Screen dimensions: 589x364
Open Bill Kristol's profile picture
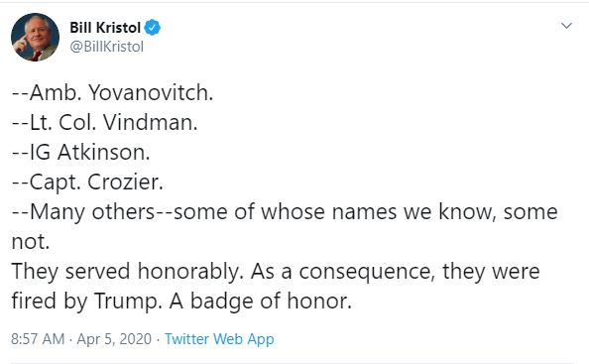point(35,37)
